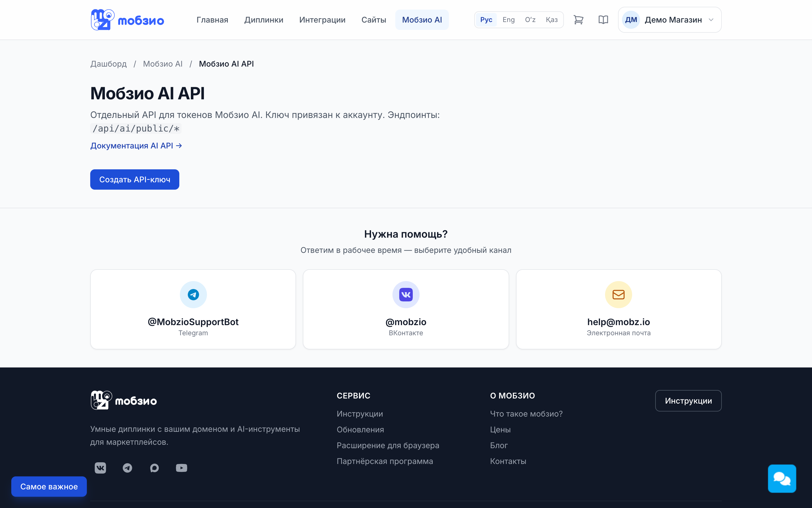Click the YouTube social icon in the footer
The height and width of the screenshot is (508, 812).
(182, 468)
